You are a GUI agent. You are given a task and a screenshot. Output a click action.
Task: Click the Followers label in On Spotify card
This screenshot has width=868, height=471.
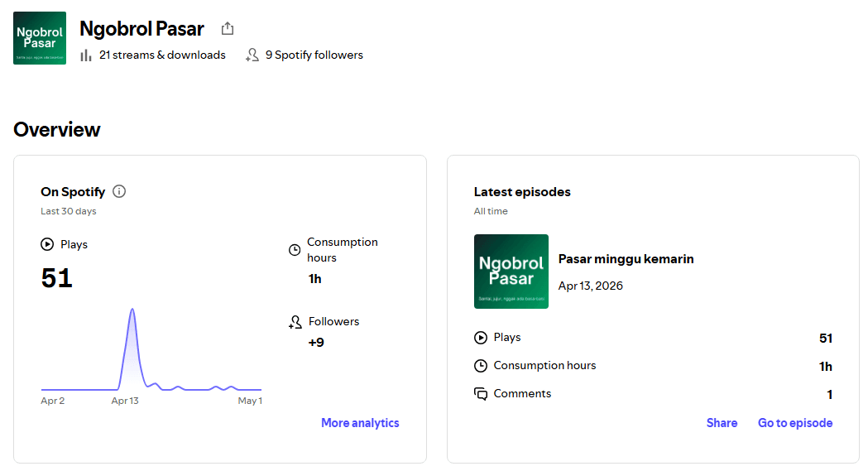[x=333, y=321]
